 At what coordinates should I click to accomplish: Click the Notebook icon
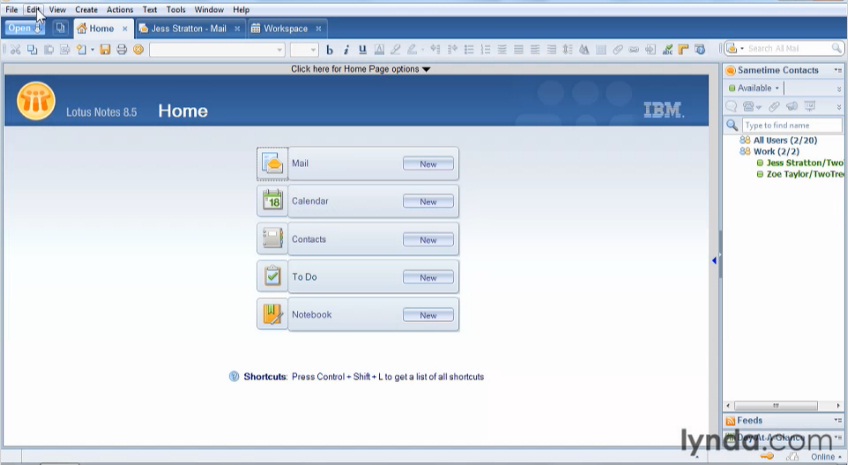pyautogui.click(x=273, y=314)
